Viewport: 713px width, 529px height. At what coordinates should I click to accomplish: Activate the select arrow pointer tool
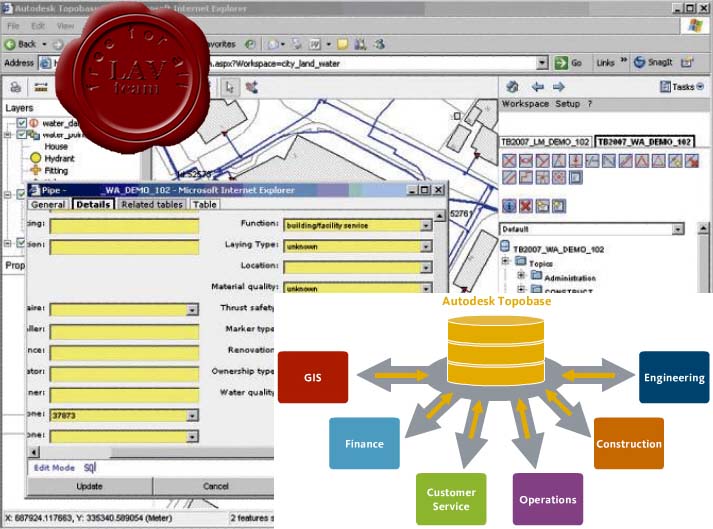[230, 87]
